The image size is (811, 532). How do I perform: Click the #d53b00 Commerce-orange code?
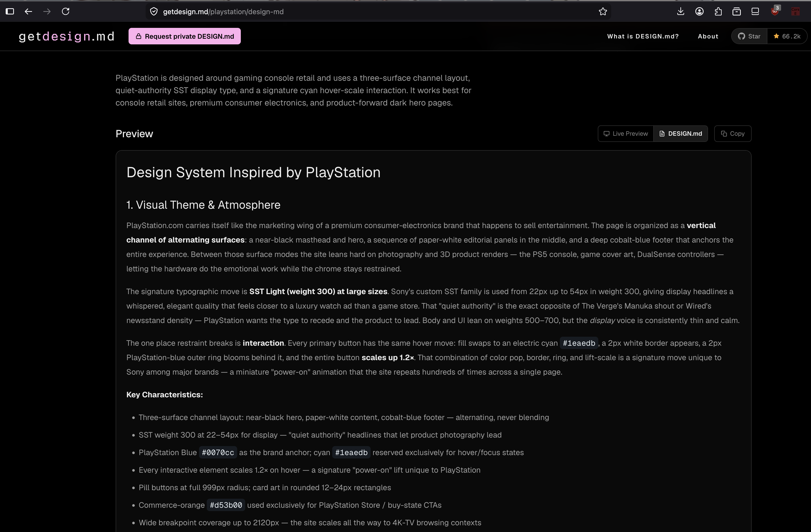pyautogui.click(x=226, y=505)
